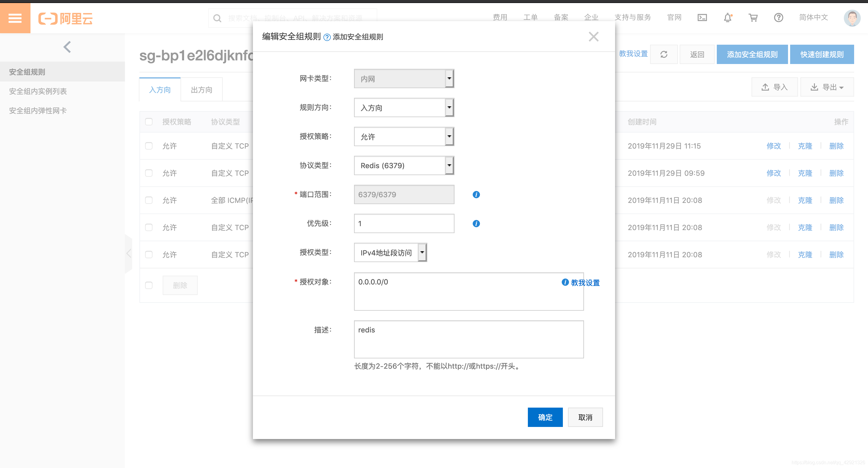Click the port range info icon
This screenshot has width=868, height=468.
click(x=476, y=194)
